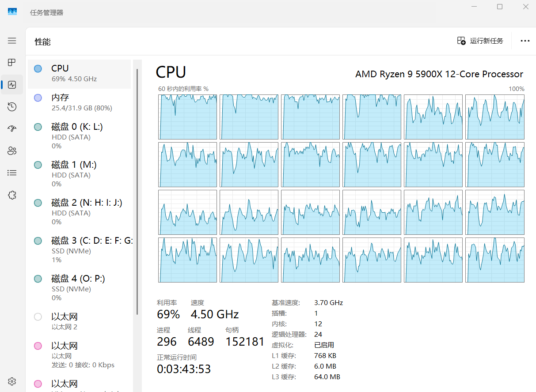Click the 296 value under 进程
536x392 pixels.
pyautogui.click(x=167, y=342)
